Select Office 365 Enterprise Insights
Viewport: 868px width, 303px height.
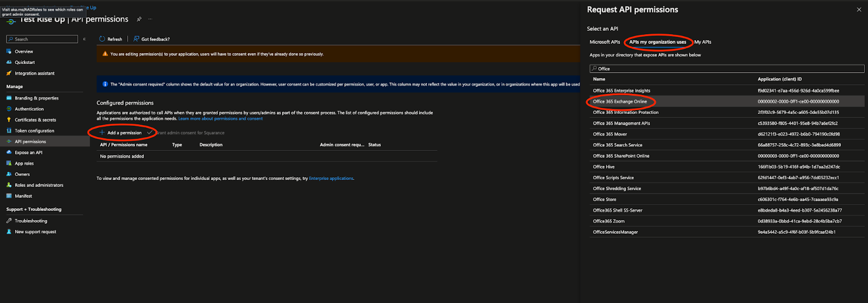click(727, 91)
